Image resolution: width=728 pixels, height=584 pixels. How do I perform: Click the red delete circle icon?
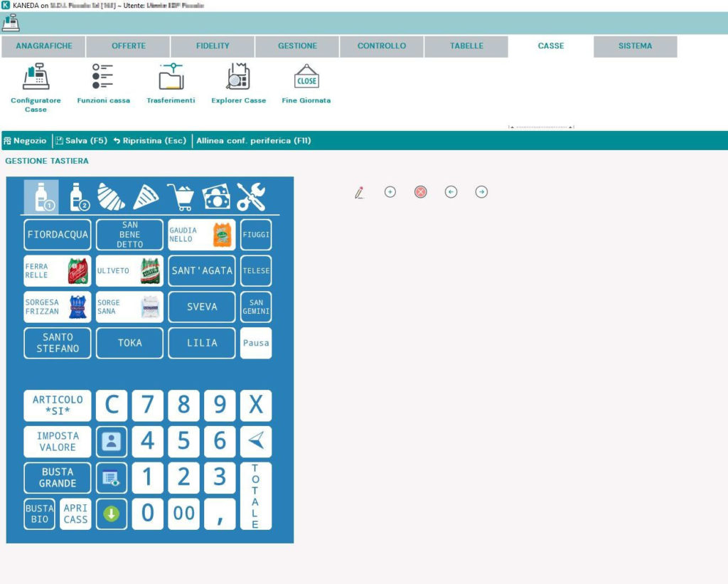click(421, 192)
